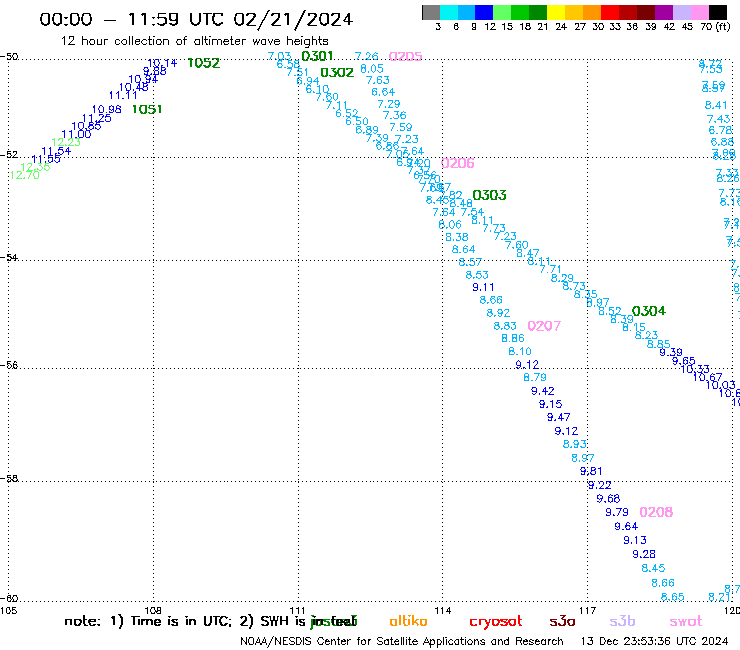
Task: Click the '13 Dec 23:53:36 UTC 2024' timestamp
Action: tap(654, 642)
